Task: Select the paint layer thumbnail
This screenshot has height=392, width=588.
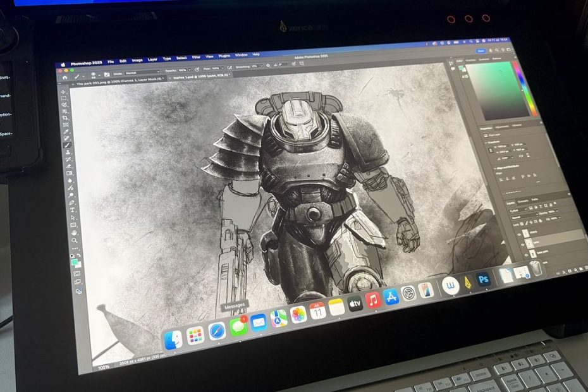Action: 529,243
